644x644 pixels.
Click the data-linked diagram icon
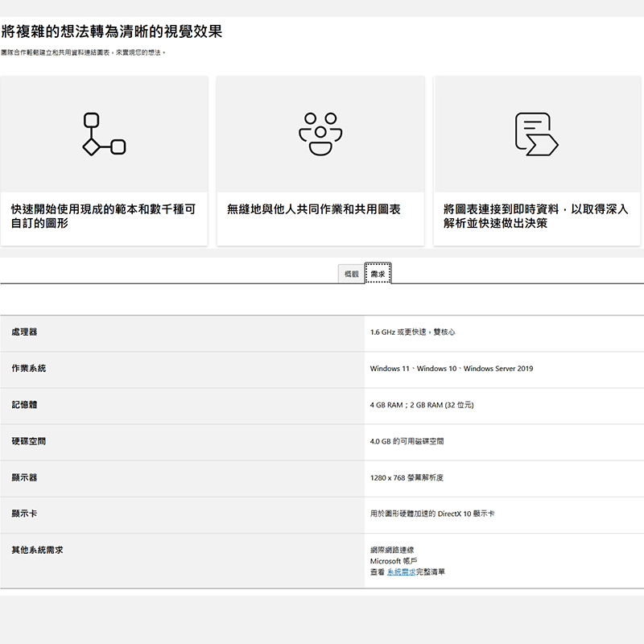(x=536, y=134)
